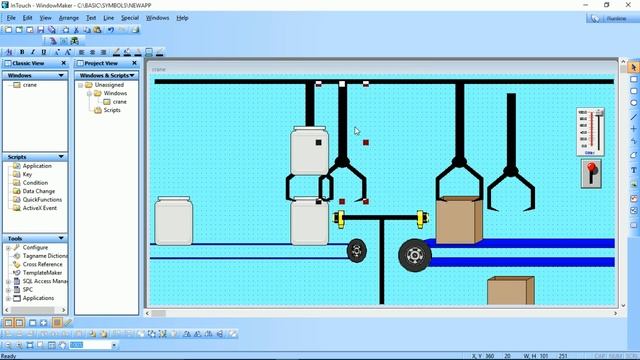Screen dimensions: 640x360
Task: Click the Pan hand tool icon
Action: [x=62, y=345]
